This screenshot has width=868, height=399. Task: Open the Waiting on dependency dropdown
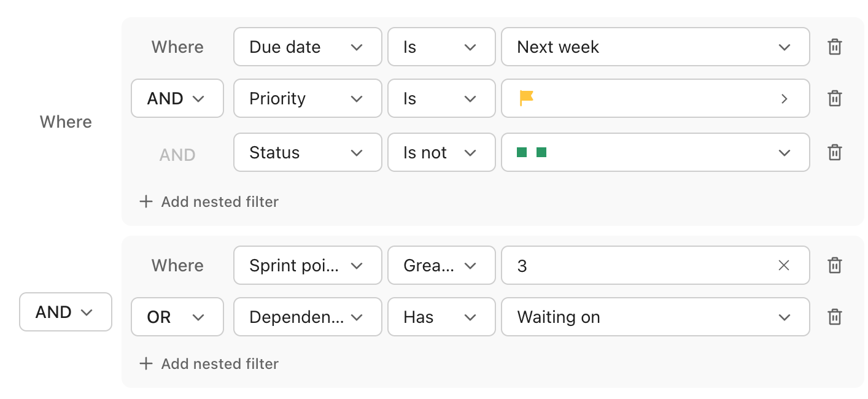pyautogui.click(x=655, y=317)
